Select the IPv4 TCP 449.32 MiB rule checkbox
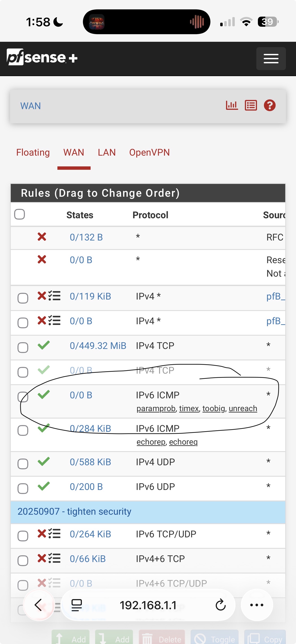Screen dimensions: 296x644 pyautogui.click(x=23, y=348)
